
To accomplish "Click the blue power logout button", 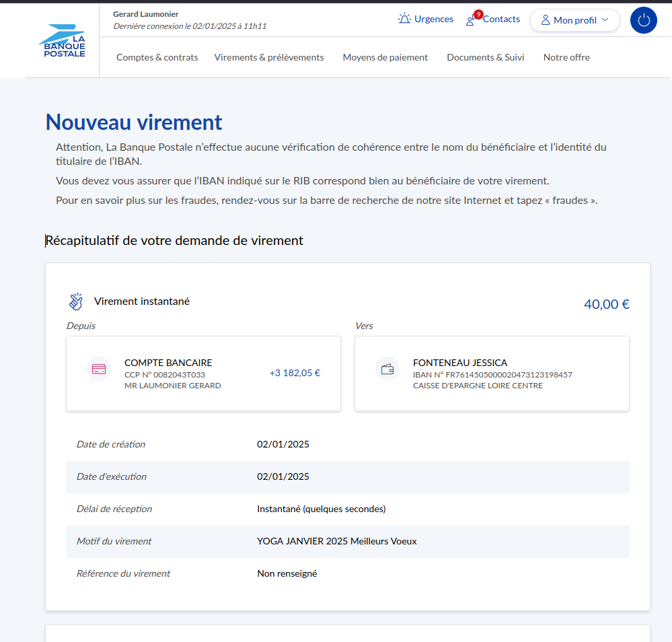I will (643, 20).
